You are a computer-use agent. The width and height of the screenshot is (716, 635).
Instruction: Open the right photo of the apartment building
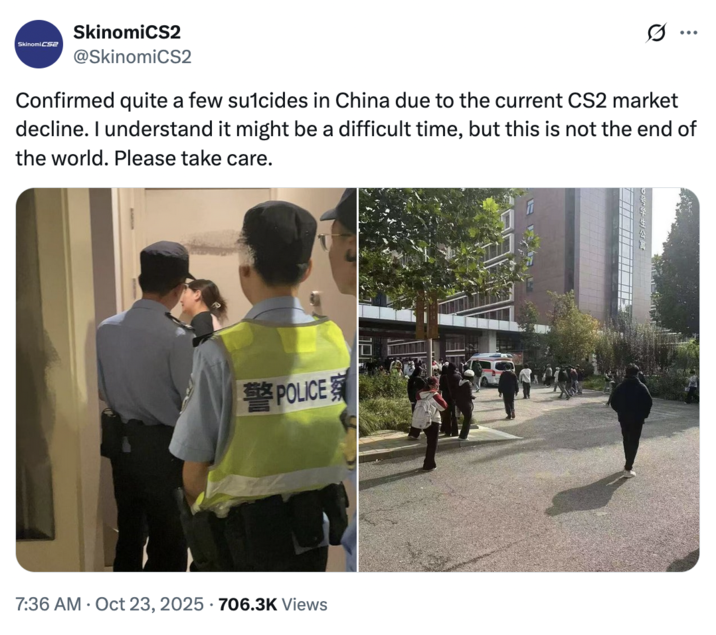coord(529,379)
